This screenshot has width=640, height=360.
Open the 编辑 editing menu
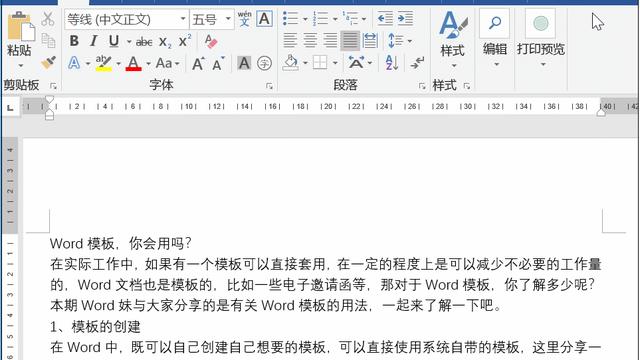495,39
